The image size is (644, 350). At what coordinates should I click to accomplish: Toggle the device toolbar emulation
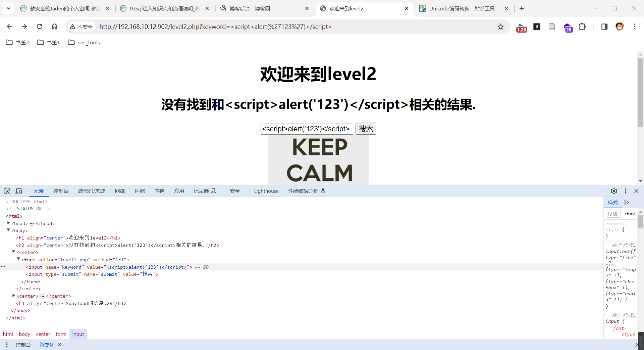pyautogui.click(x=19, y=191)
